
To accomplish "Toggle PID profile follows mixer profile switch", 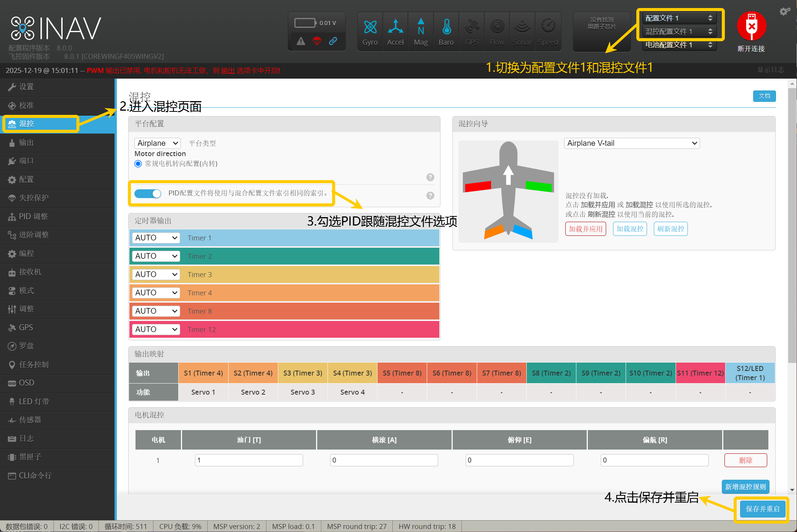I will (x=148, y=193).
